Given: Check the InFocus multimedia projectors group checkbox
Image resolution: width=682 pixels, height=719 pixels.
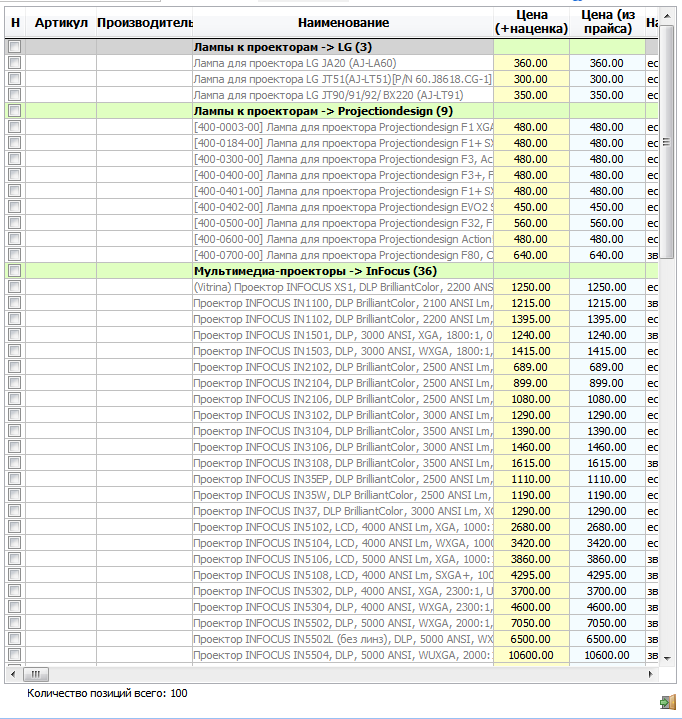Looking at the screenshot, I should click(15, 271).
